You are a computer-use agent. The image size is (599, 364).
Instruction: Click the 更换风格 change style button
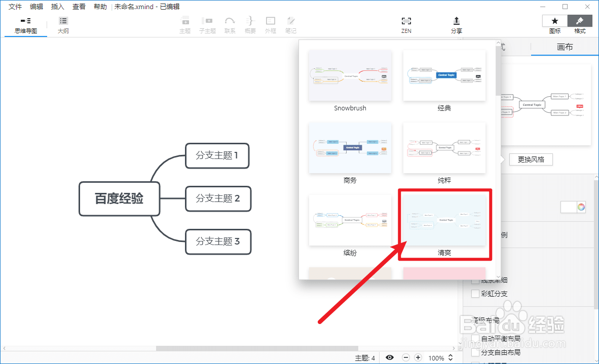(531, 159)
